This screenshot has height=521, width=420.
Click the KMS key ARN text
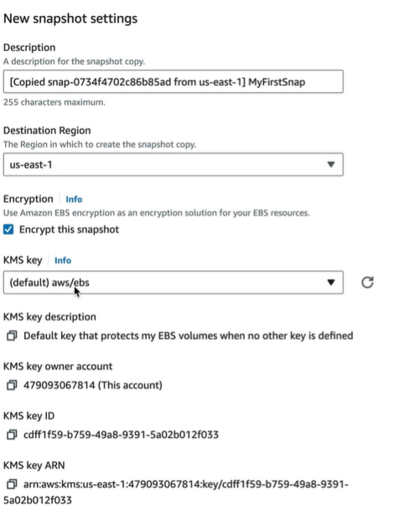click(176, 492)
